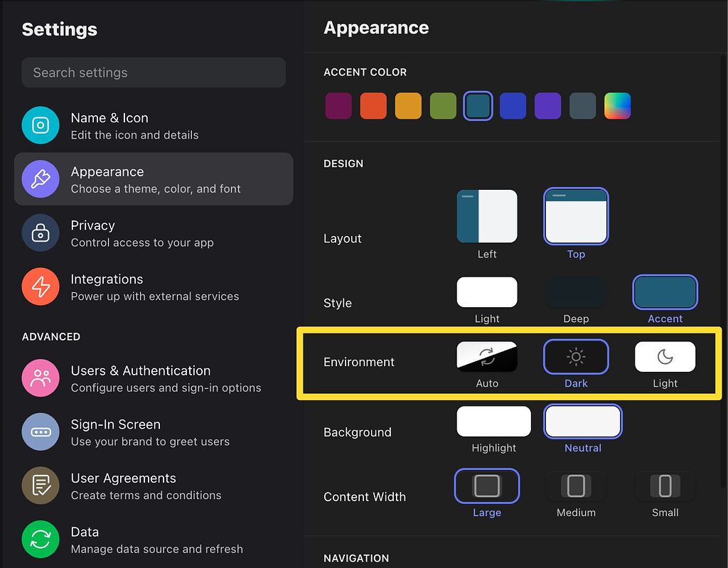
Task: Choose the Small content width option
Action: click(665, 486)
